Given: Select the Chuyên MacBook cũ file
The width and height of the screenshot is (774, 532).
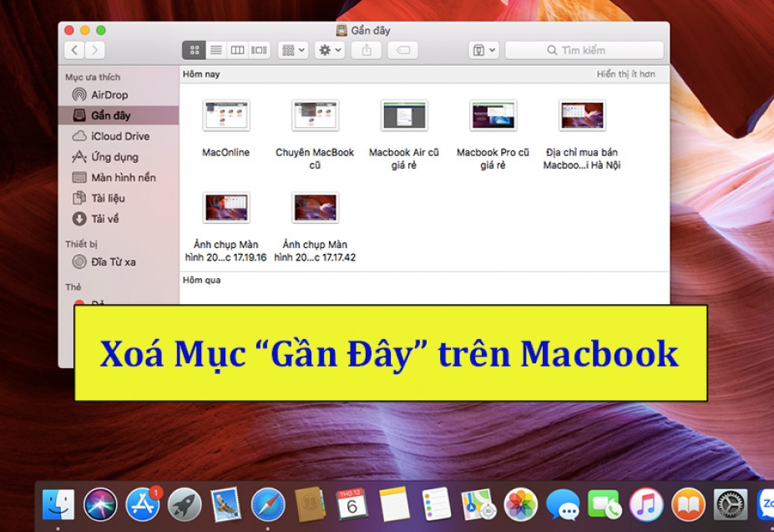Looking at the screenshot, I should [x=315, y=115].
